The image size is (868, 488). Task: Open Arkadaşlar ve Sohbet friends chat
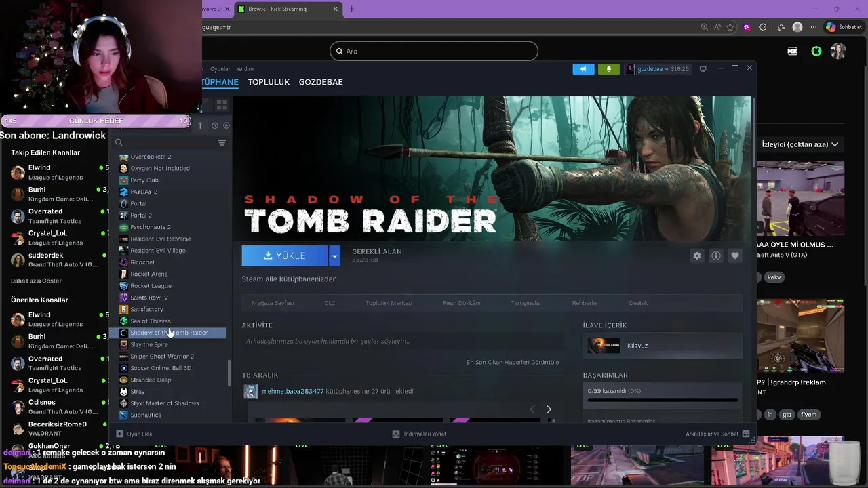pyautogui.click(x=717, y=434)
